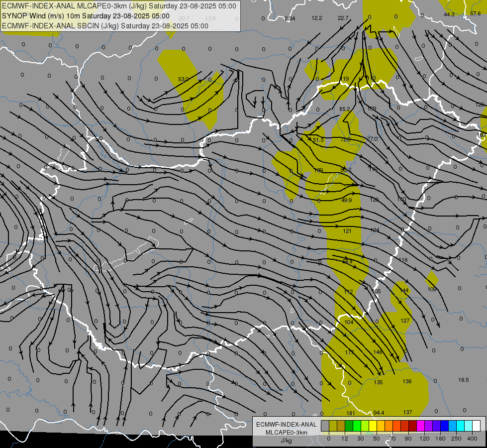
Task: Click the map value 22.7
Action: click(343, 18)
